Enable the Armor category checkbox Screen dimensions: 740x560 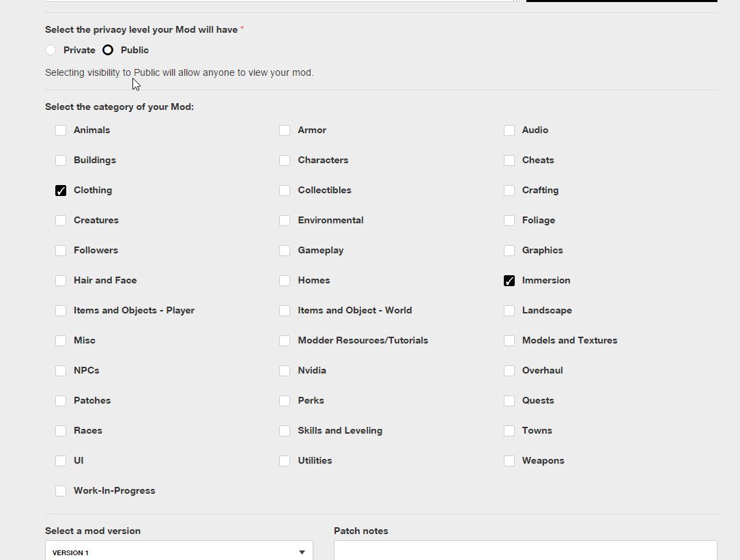point(285,130)
